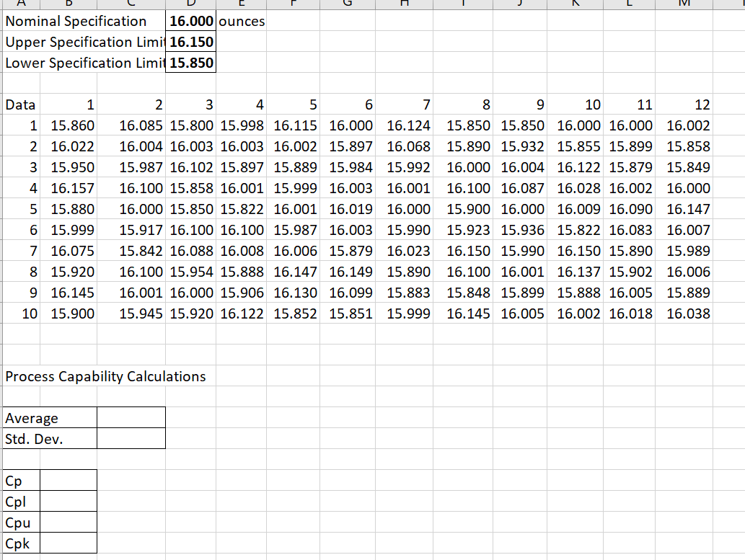Click the Lower Specification Limit label
Viewport: 745px width, 560px height.
click(x=84, y=63)
